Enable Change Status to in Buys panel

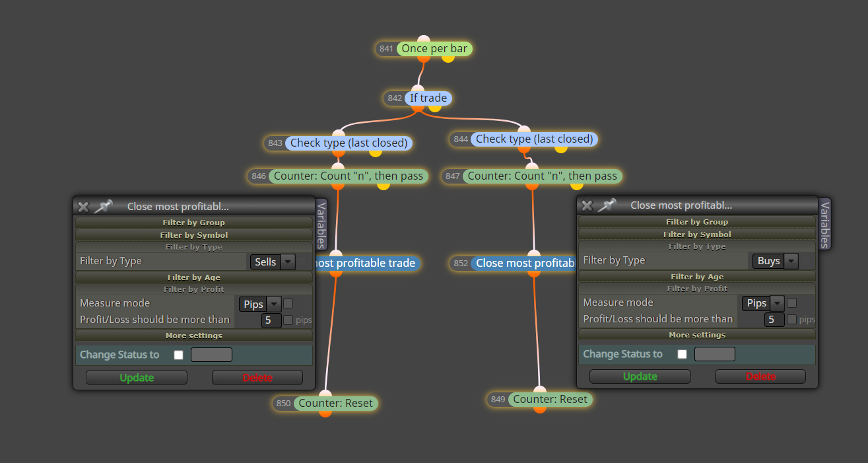coord(682,354)
